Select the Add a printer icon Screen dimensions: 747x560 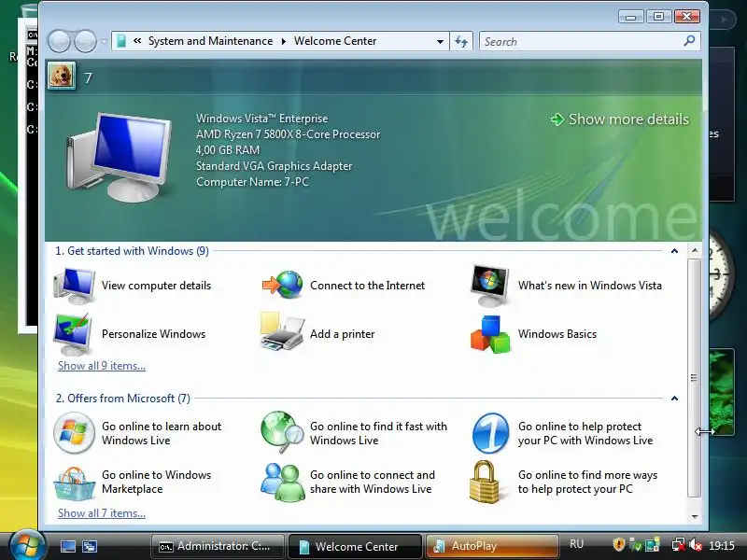282,331
